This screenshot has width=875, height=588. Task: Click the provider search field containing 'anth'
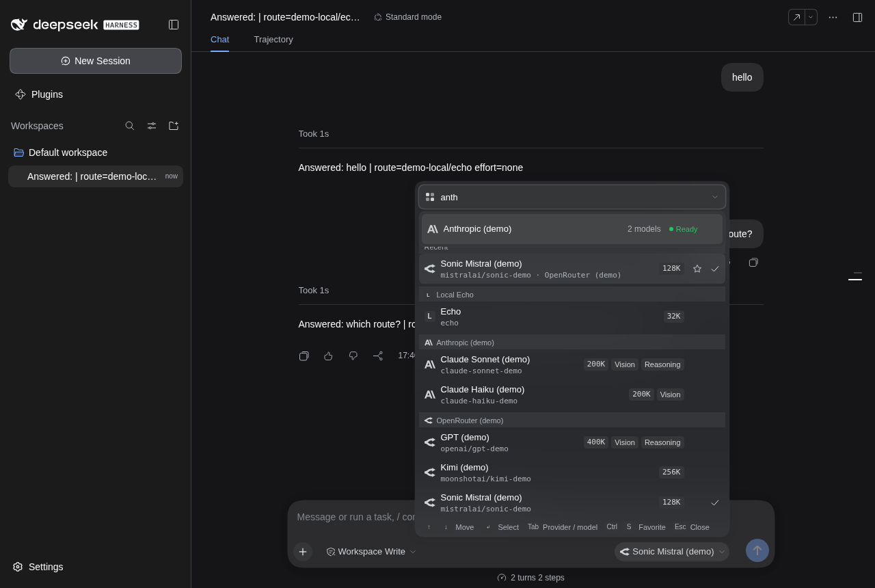tap(572, 197)
